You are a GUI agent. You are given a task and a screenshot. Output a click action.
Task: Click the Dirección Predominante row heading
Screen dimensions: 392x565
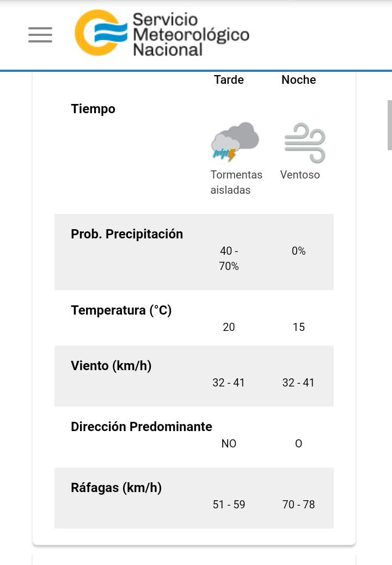pyautogui.click(x=142, y=427)
